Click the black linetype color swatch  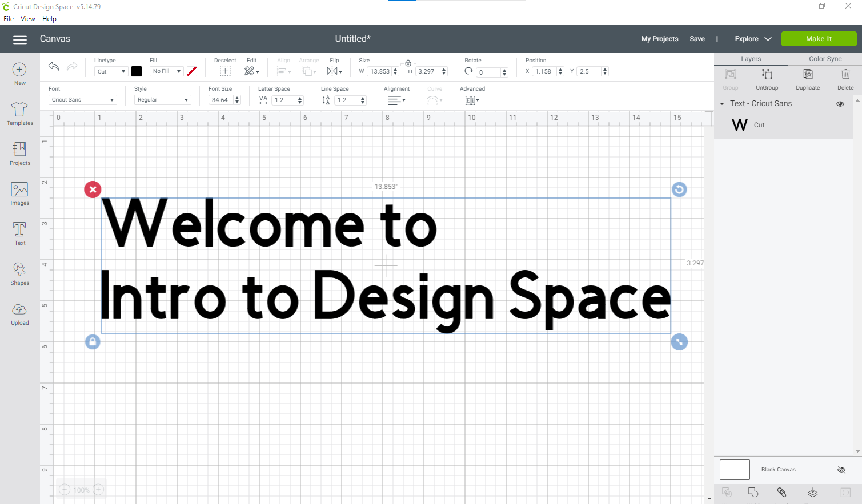pos(137,71)
